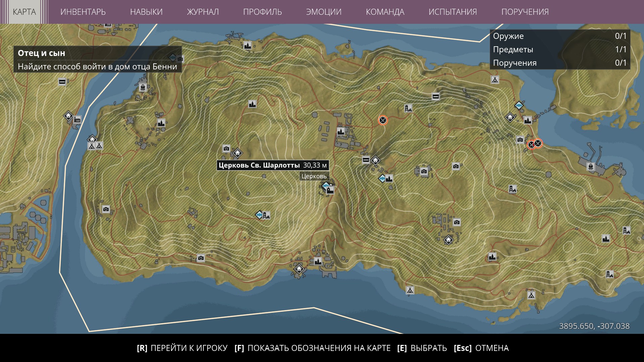This screenshot has width=644, height=362.
Task: Click the Поручения 0/1 counter row
Action: 560,63
